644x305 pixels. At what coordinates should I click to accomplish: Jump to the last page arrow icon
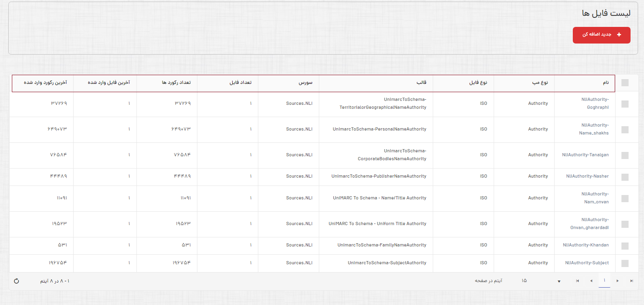coord(631,281)
